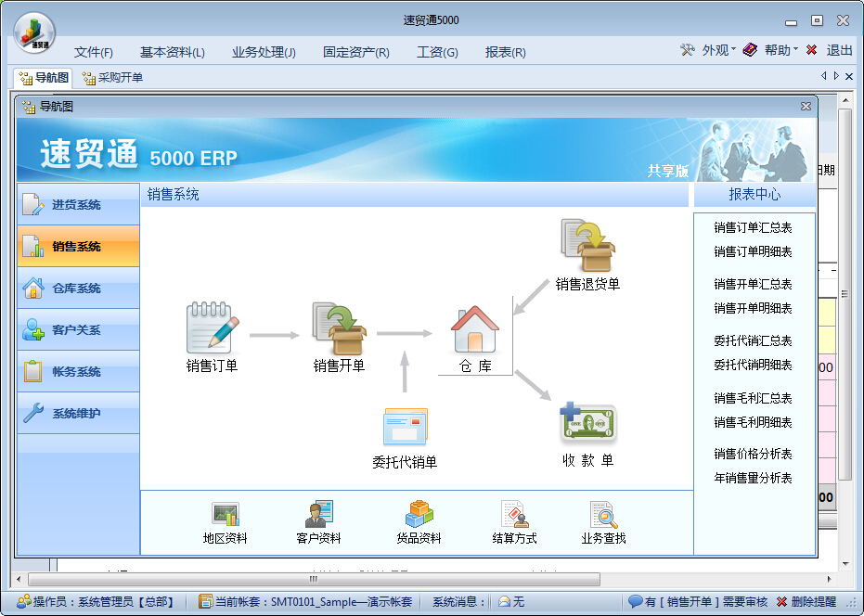Image resolution: width=864 pixels, height=616 pixels.
Task: Open the 销售毛利明细表 report
Action: click(x=753, y=423)
